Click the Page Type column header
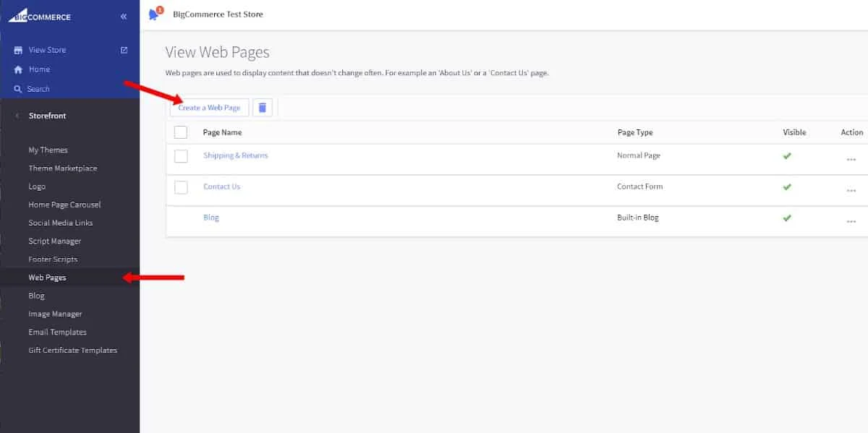868x433 pixels. pos(635,132)
